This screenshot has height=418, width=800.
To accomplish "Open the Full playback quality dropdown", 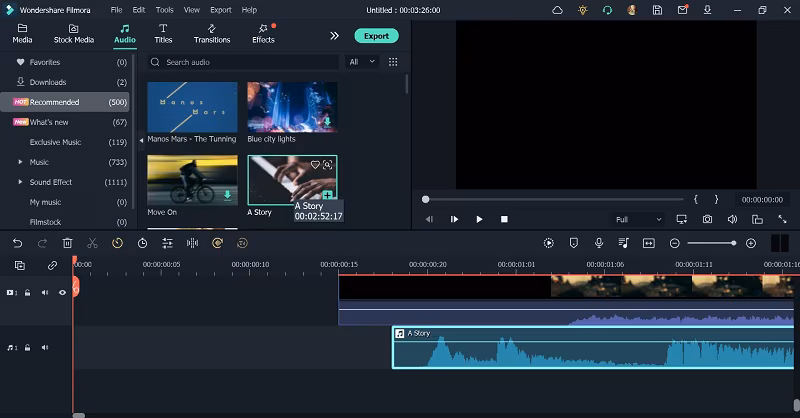I will pyautogui.click(x=638, y=219).
